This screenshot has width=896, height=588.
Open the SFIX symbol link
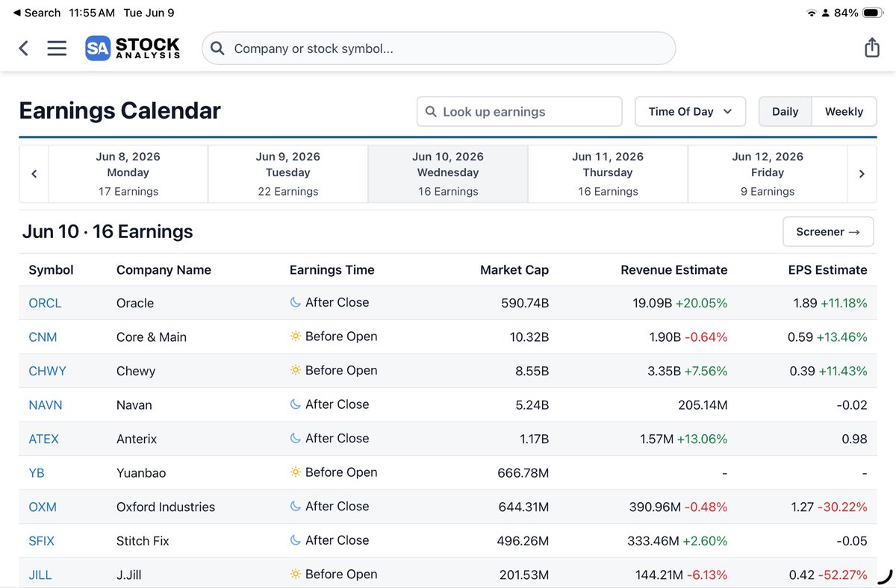42,541
